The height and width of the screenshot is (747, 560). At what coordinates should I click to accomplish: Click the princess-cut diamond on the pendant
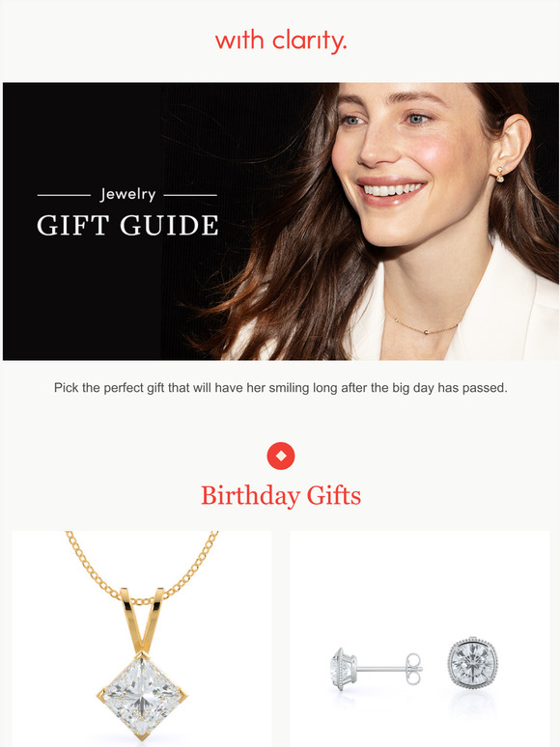(x=142, y=694)
